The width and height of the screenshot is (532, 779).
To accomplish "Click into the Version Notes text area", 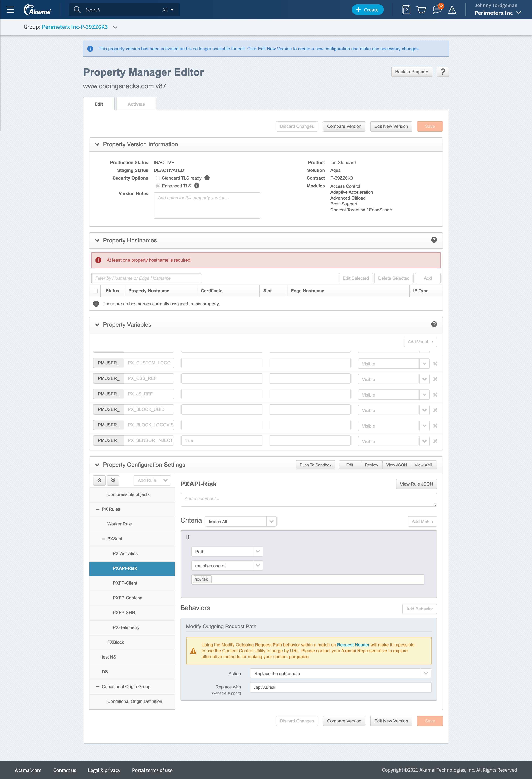I will 207,205.
